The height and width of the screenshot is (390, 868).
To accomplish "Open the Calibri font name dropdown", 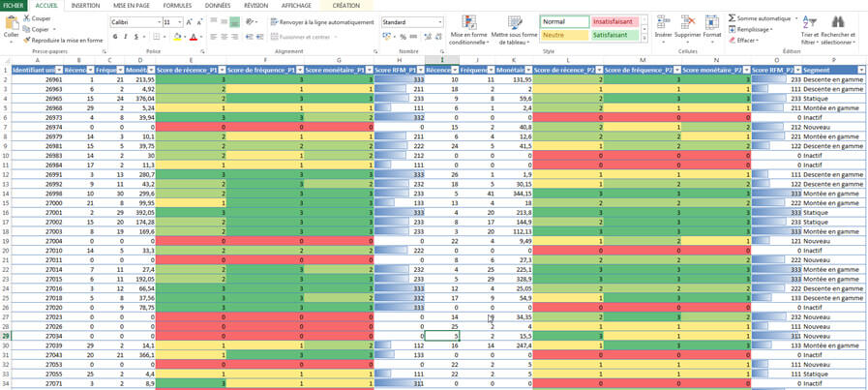I will click(x=159, y=22).
